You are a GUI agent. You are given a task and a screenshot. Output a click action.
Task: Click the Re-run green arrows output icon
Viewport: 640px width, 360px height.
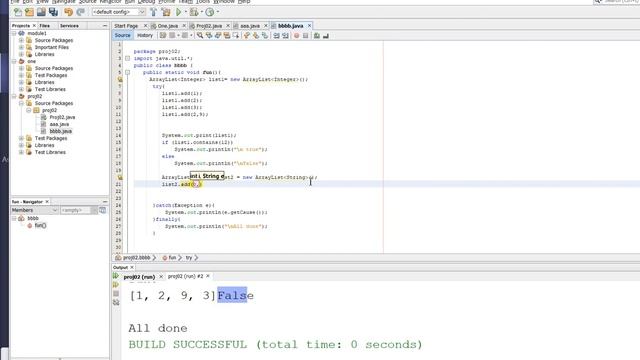(x=116, y=276)
